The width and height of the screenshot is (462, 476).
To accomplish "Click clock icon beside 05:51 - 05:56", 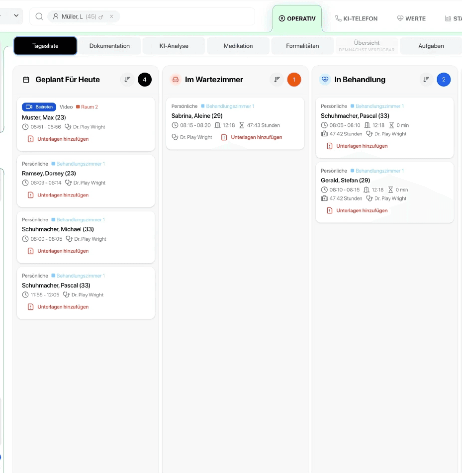I will (25, 127).
